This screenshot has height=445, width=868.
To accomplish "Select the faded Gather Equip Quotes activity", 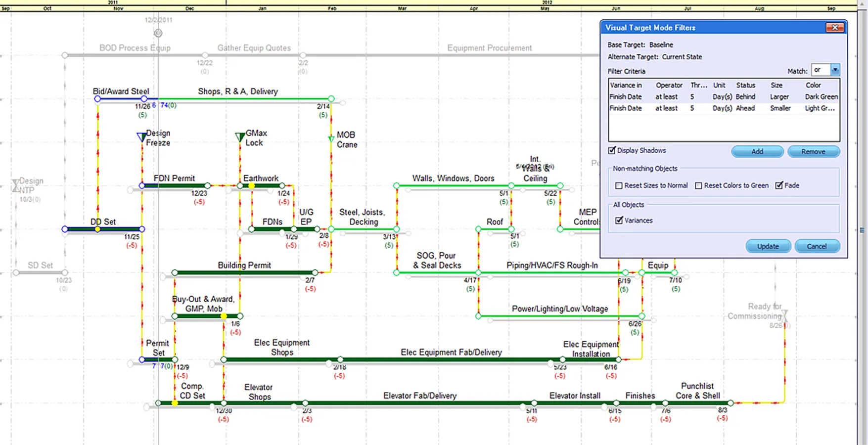I will (x=254, y=48).
